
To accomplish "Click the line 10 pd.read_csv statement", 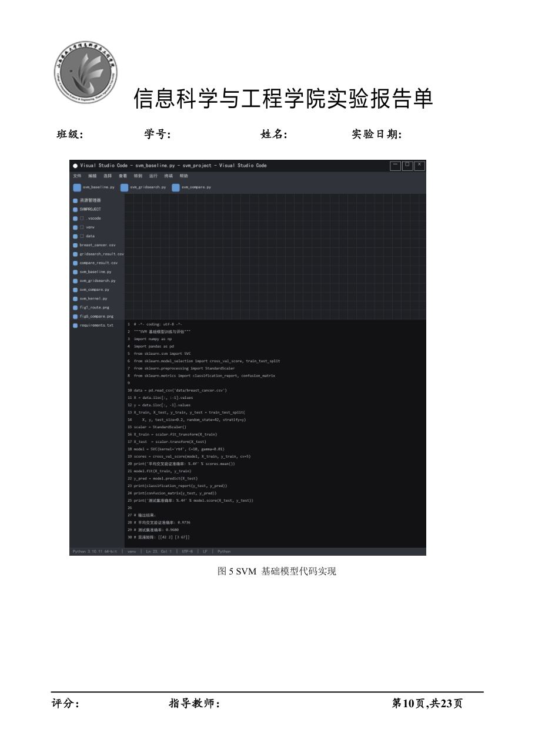I will [x=180, y=390].
